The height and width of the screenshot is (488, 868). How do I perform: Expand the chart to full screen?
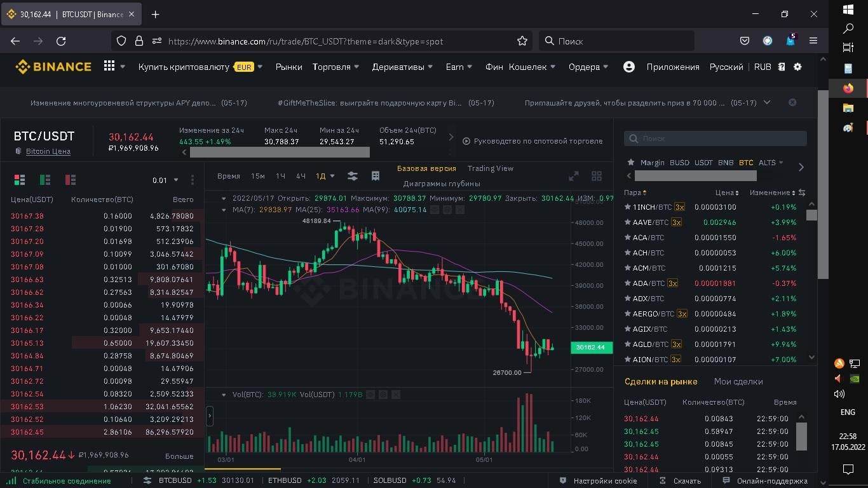coord(574,176)
